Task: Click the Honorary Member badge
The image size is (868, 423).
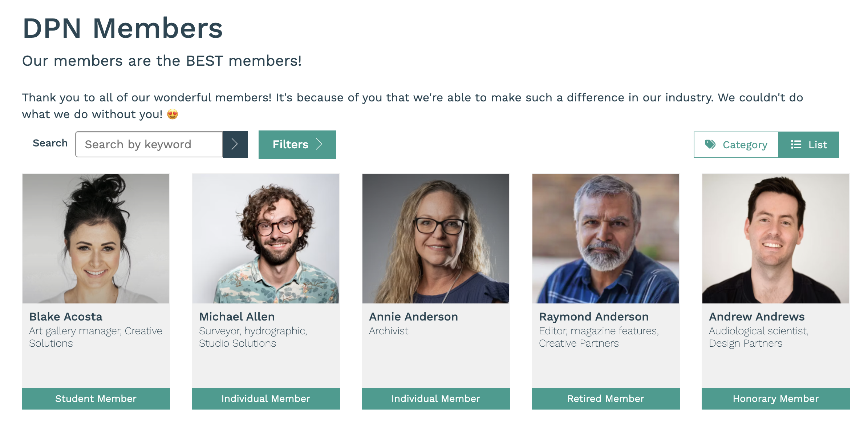Action: (x=776, y=399)
